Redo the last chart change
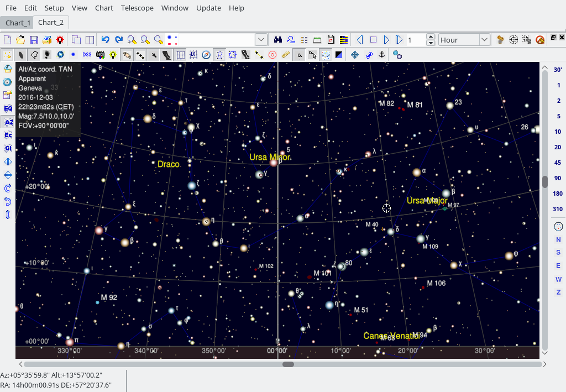The width and height of the screenshot is (566, 392). click(119, 40)
